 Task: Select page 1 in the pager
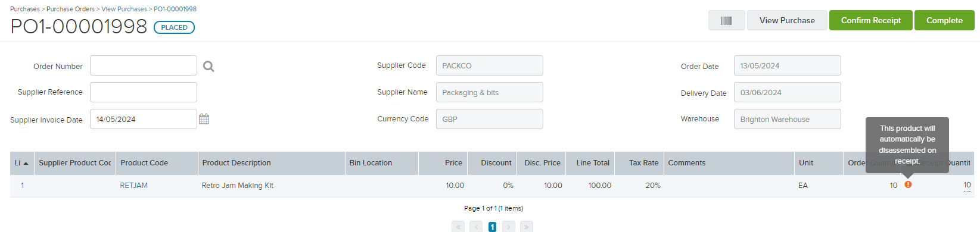point(492,227)
